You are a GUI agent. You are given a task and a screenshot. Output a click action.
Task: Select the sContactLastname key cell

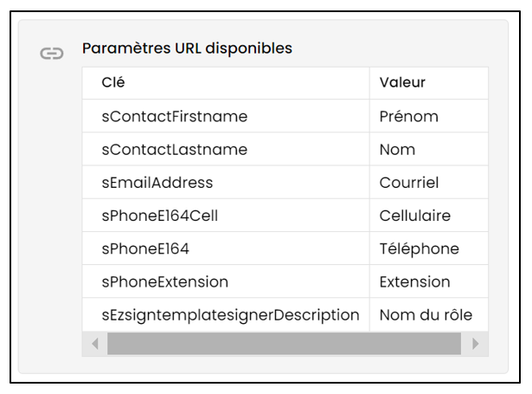(226, 150)
